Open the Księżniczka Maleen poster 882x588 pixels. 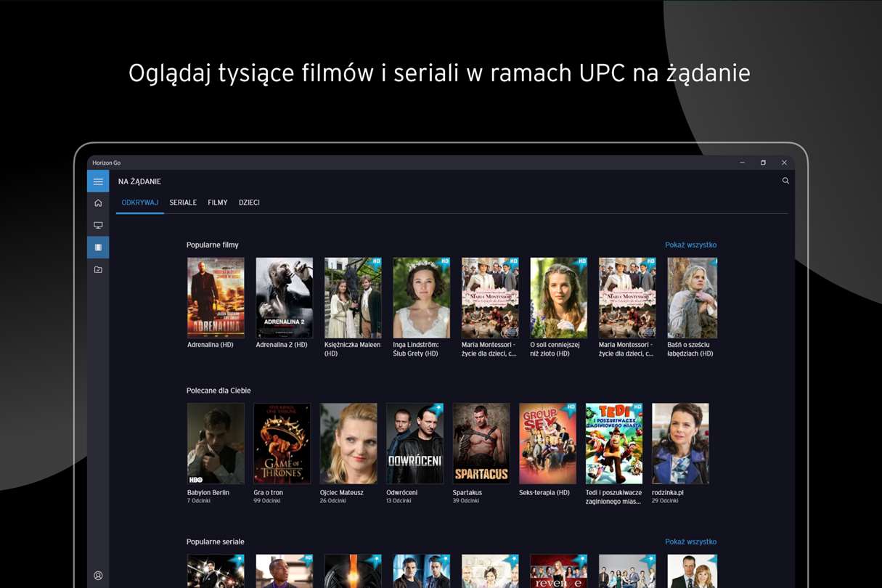click(353, 298)
